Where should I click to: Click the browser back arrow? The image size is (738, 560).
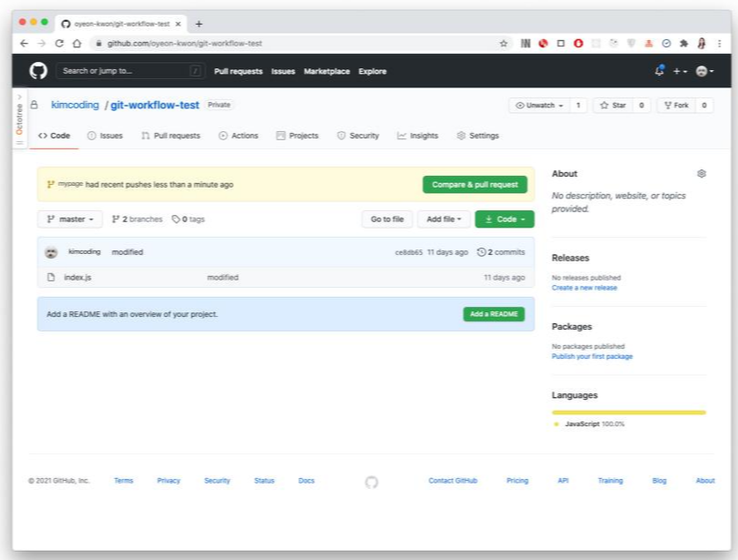coord(25,44)
